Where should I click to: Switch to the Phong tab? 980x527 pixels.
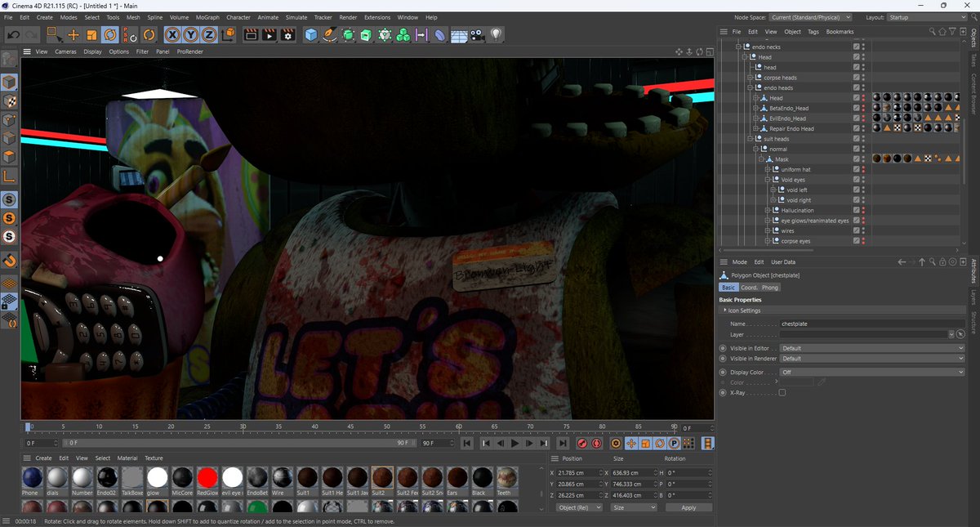click(770, 288)
